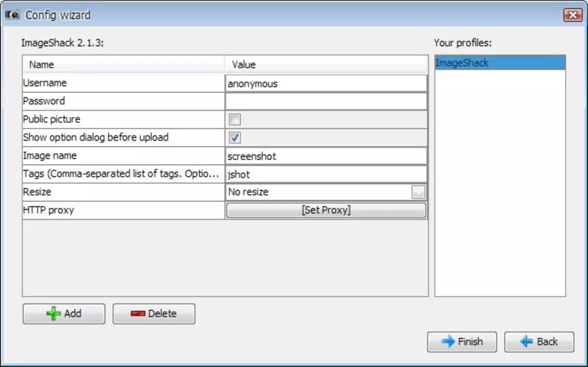Click the Image name row label
The height and width of the screenshot is (367, 588).
(50, 156)
